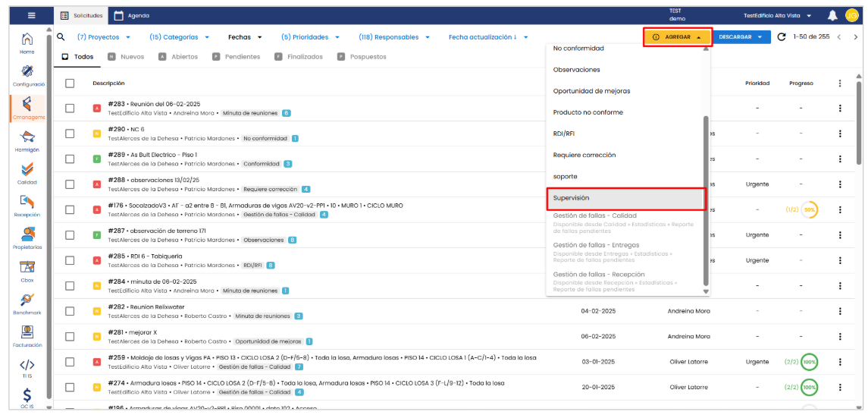868x415 pixels.
Task: Switch to the Pendientes tab
Action: point(237,57)
